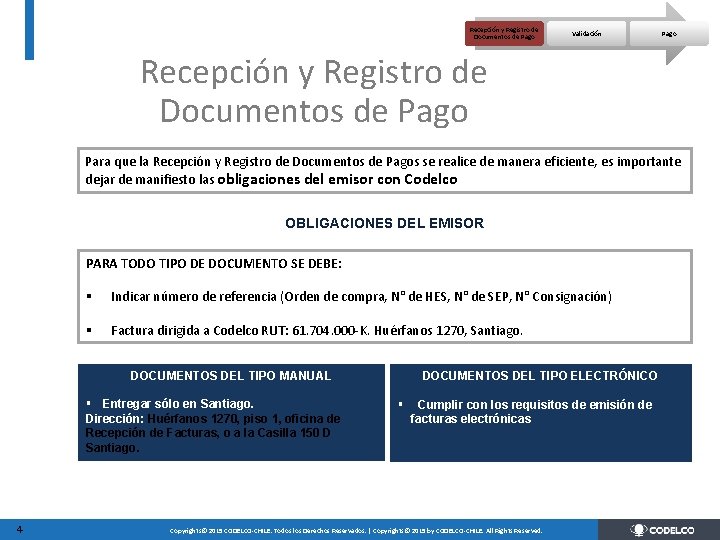Click the bullet 'Cumplir con los requisitos de emisión'
Screen dimensions: 720x540
point(531,411)
